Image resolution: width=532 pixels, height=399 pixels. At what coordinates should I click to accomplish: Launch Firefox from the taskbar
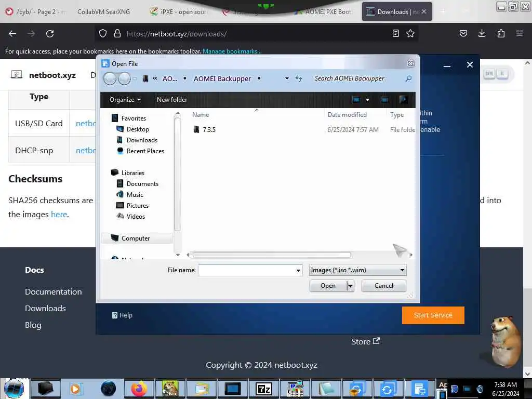click(x=139, y=389)
